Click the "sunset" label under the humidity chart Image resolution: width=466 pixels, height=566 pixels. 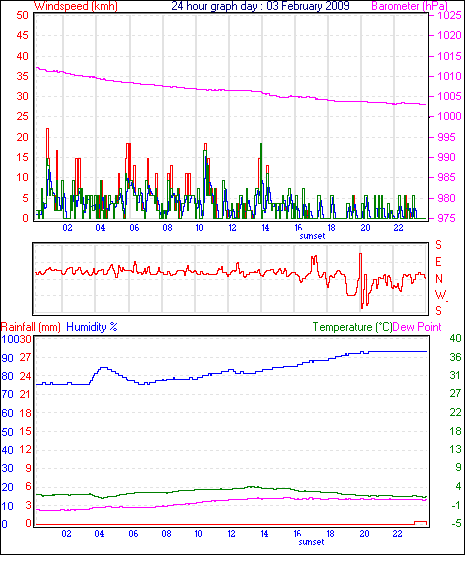point(312,542)
